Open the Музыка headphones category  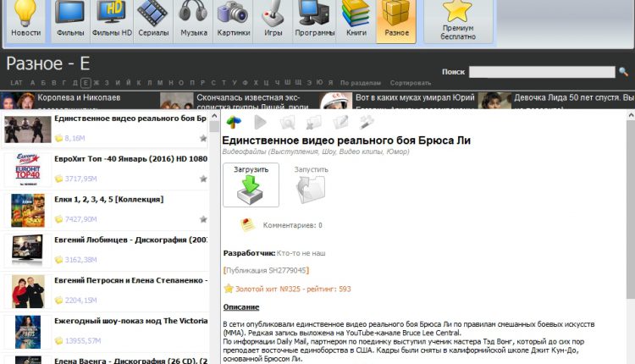point(194,20)
